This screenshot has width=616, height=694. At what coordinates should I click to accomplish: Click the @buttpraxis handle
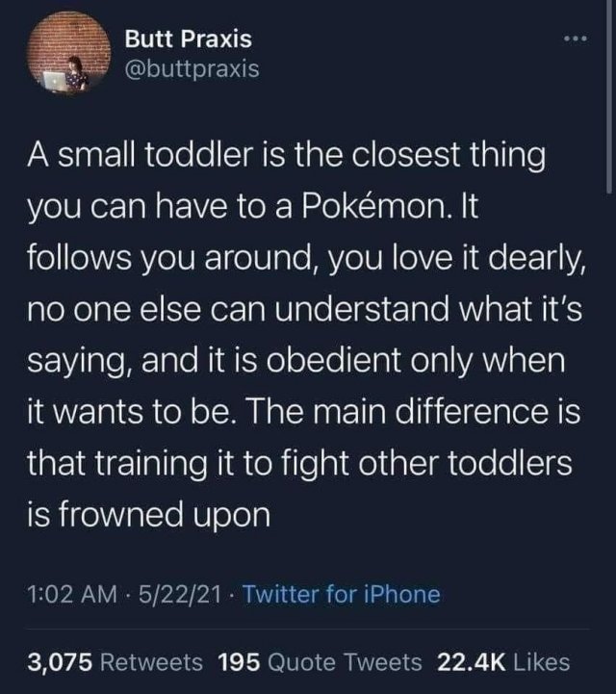(x=192, y=70)
